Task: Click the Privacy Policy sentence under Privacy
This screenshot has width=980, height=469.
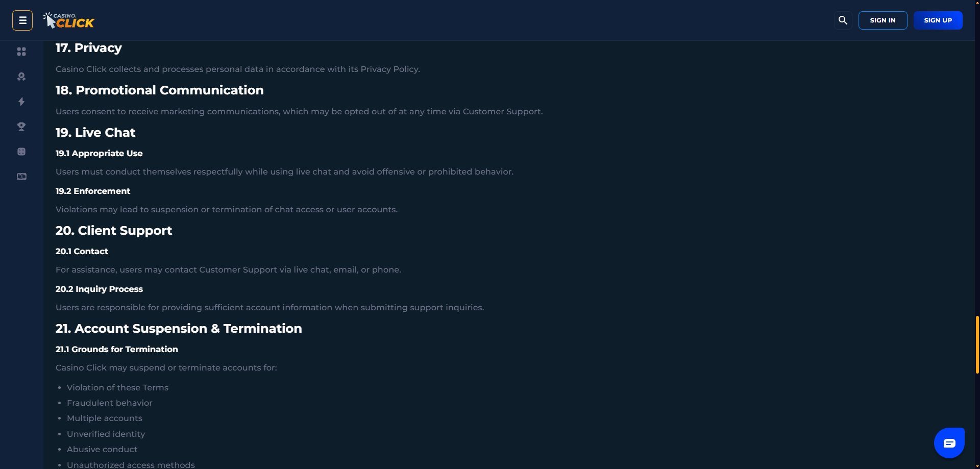Action: 238,69
